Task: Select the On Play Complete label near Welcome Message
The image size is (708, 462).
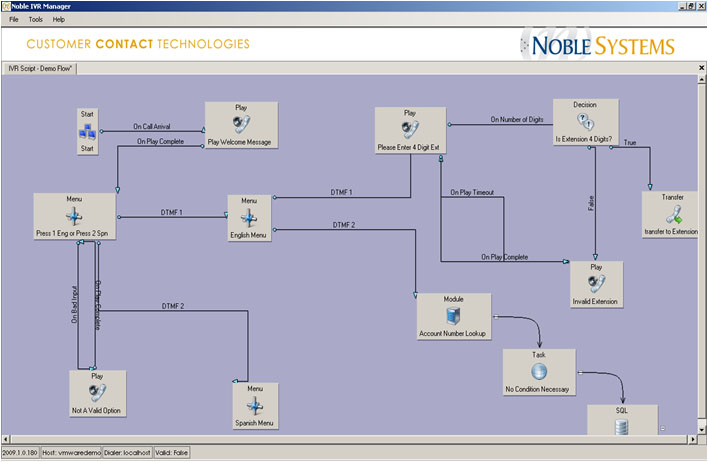Action: pos(160,141)
